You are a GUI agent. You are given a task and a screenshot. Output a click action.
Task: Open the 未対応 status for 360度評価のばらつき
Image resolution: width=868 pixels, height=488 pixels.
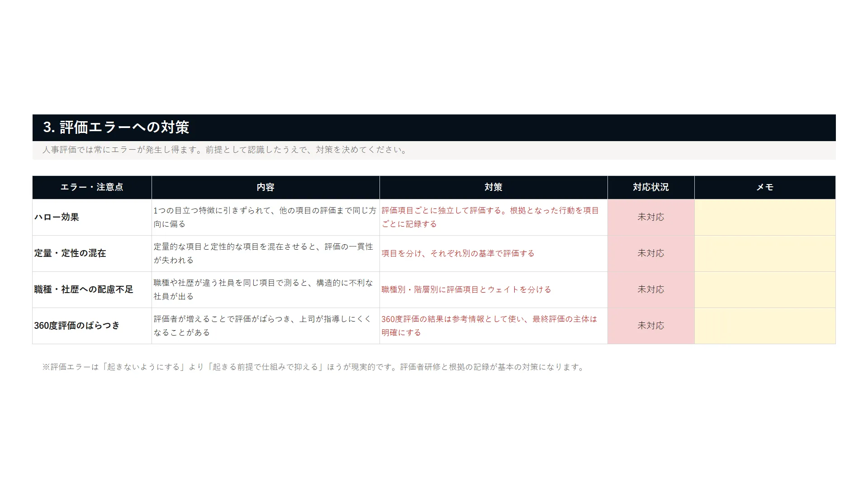tap(651, 326)
